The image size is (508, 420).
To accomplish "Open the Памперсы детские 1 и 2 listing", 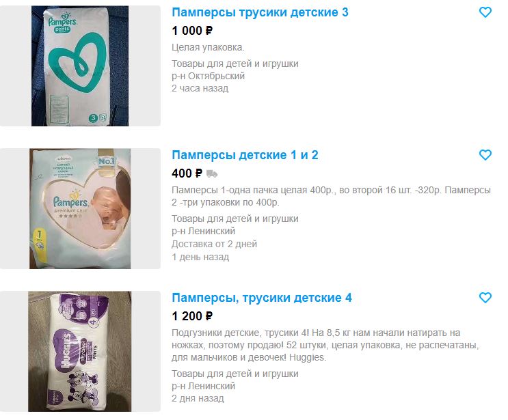I will (245, 155).
